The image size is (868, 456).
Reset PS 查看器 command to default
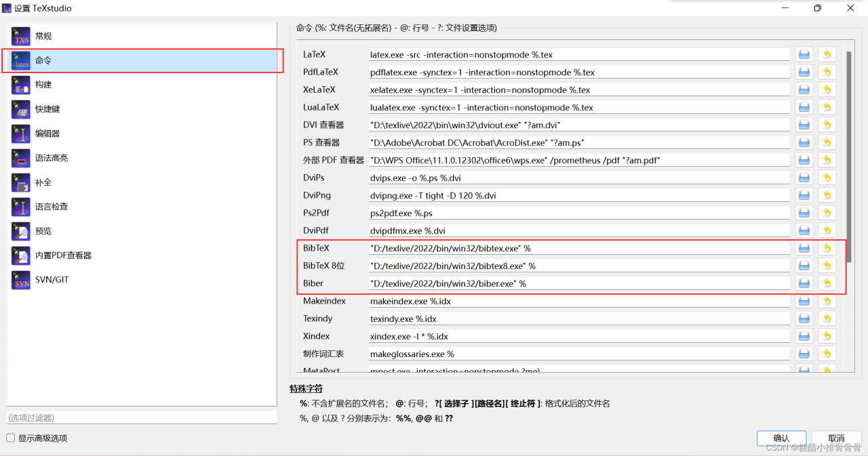pos(827,142)
